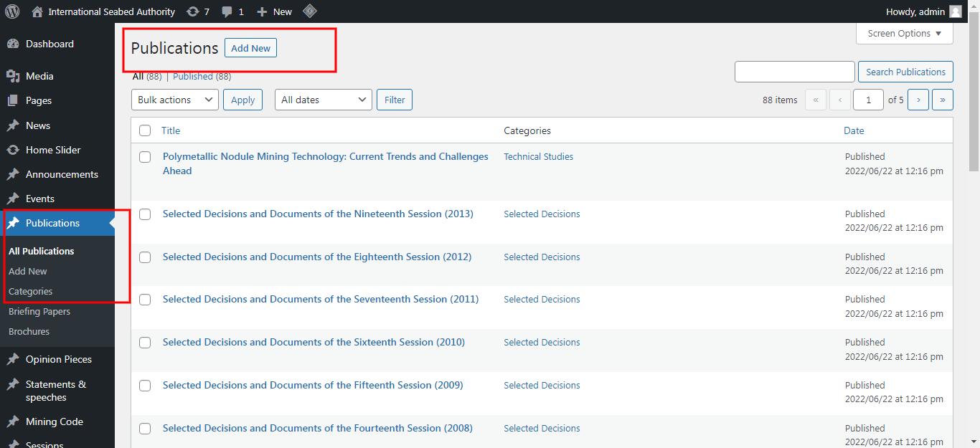The height and width of the screenshot is (448, 980).
Task: Click the Search Publications button
Action: tap(905, 72)
